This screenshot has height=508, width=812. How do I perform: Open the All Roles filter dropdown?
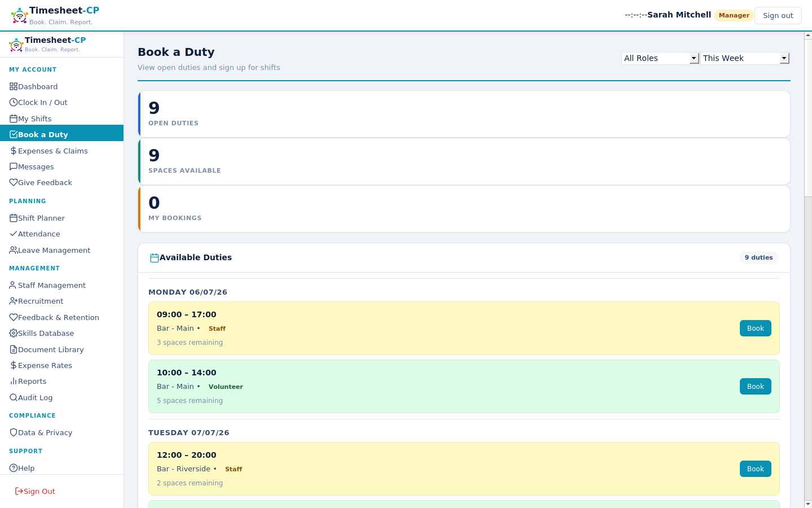coord(660,58)
